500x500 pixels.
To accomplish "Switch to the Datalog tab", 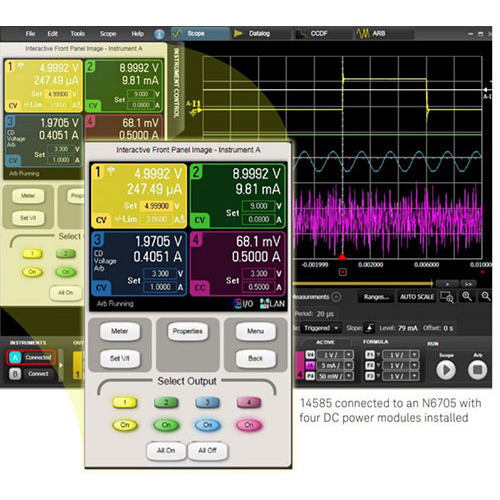I will tap(260, 34).
